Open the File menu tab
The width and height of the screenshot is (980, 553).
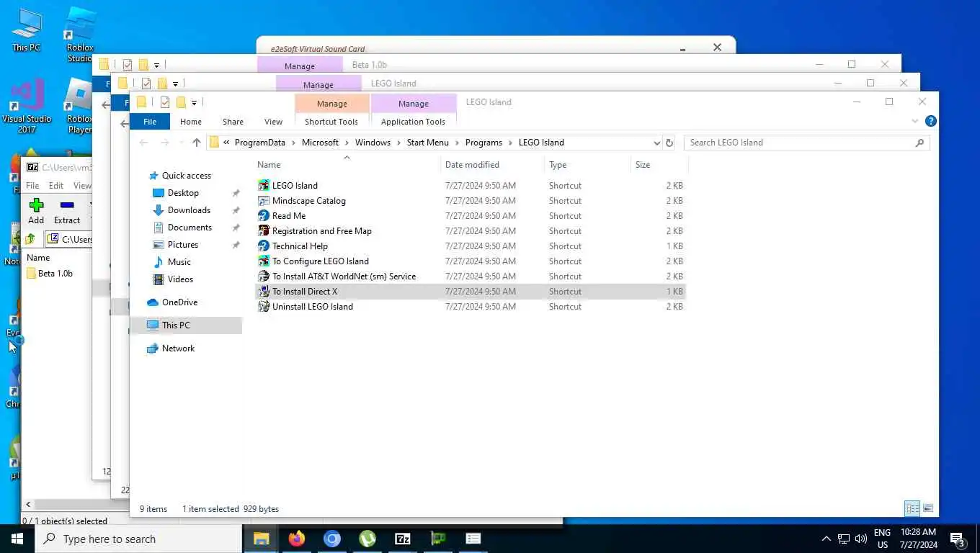150,122
